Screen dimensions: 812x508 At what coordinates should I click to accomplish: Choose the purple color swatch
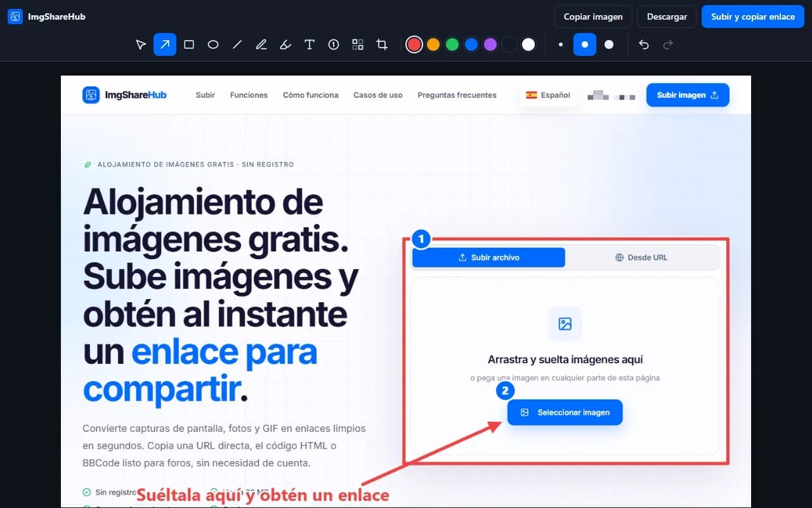click(x=490, y=44)
